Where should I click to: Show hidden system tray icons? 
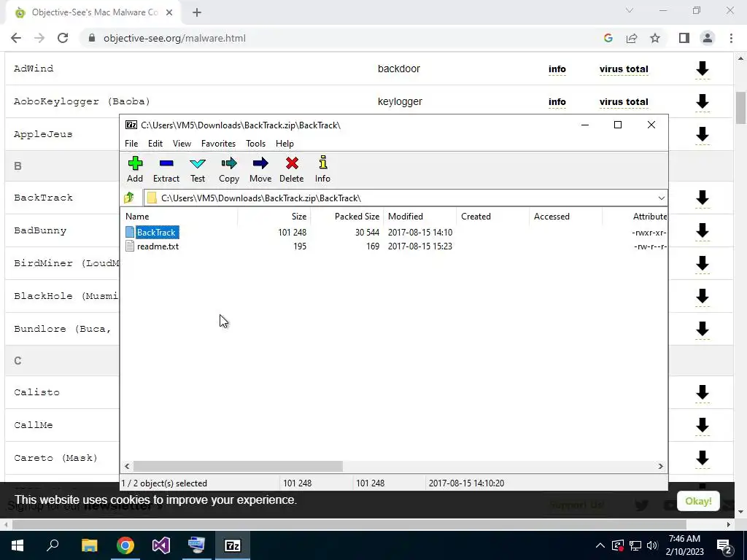click(x=600, y=545)
